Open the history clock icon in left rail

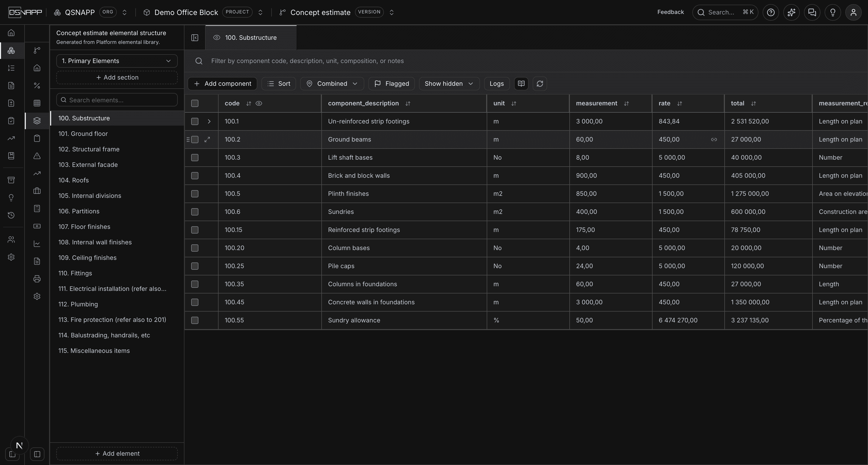coord(11,215)
